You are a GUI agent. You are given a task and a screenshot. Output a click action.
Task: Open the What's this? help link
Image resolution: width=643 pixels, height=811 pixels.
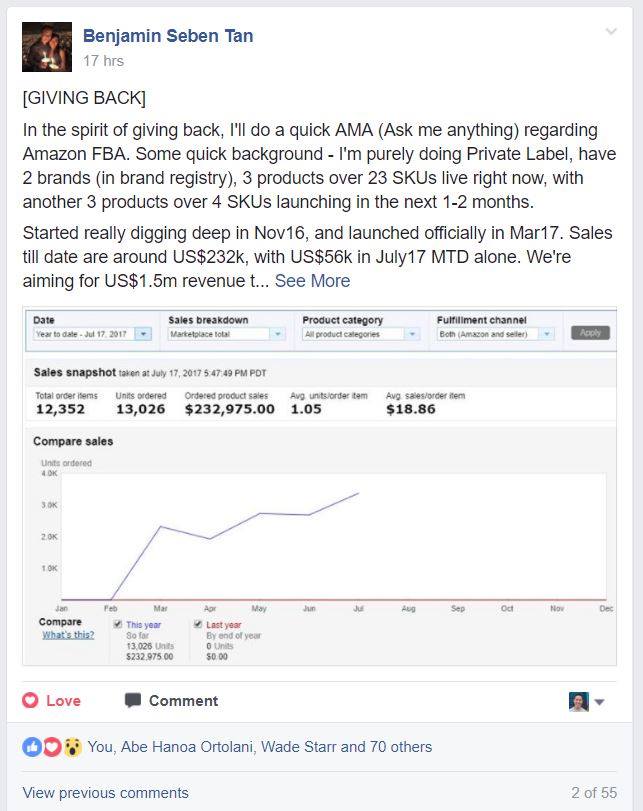[68, 635]
